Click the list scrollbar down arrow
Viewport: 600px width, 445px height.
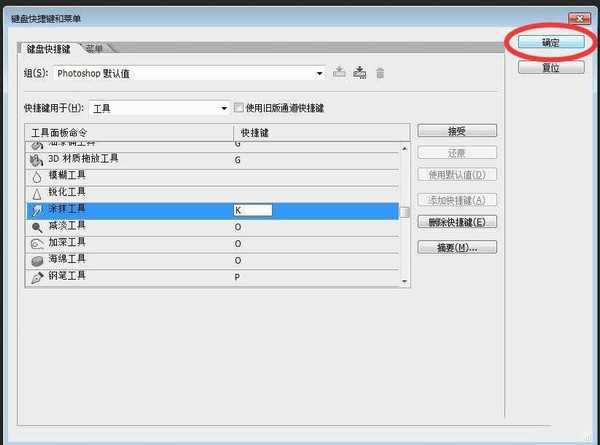click(x=405, y=282)
